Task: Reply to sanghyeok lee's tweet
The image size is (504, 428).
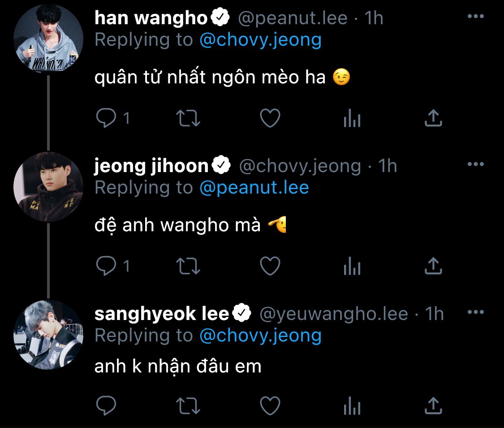Action: click(106, 406)
